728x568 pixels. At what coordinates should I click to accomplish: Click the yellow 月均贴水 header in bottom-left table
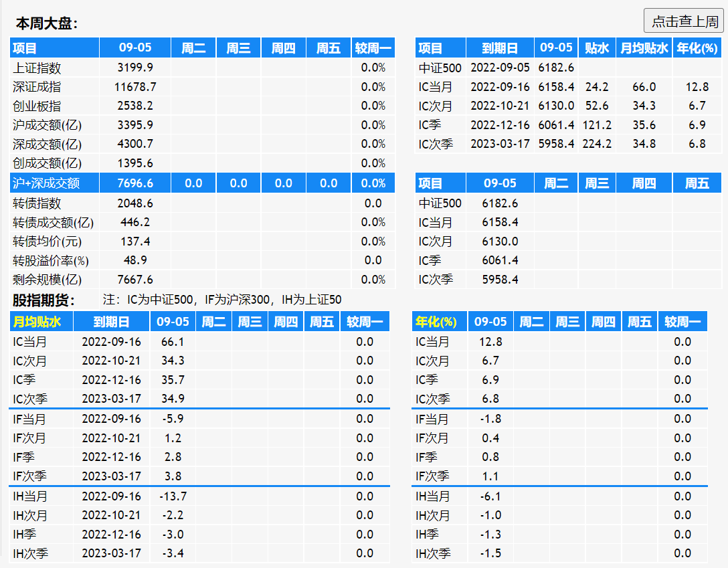37,322
